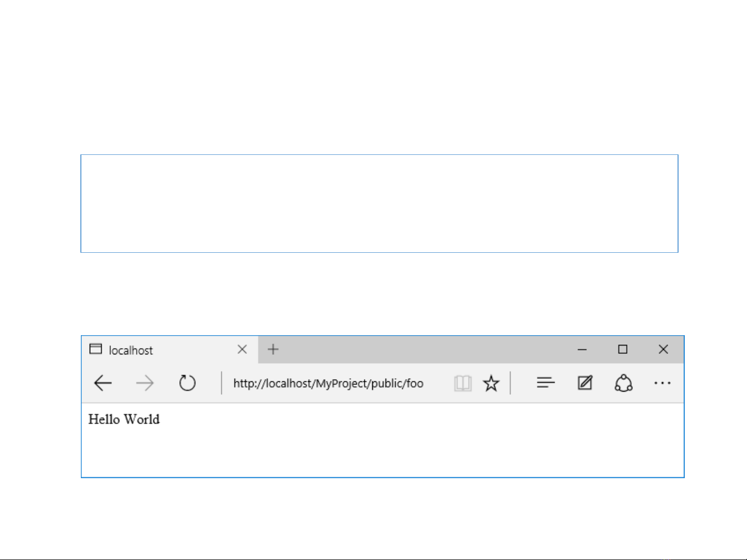Click the address bar showing localhost/MyProject/public/foo
This screenshot has width=747, height=560.
point(328,383)
